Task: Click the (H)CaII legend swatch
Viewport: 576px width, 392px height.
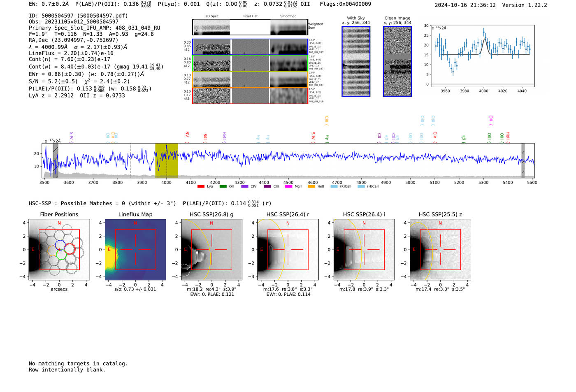Action: coord(361,186)
